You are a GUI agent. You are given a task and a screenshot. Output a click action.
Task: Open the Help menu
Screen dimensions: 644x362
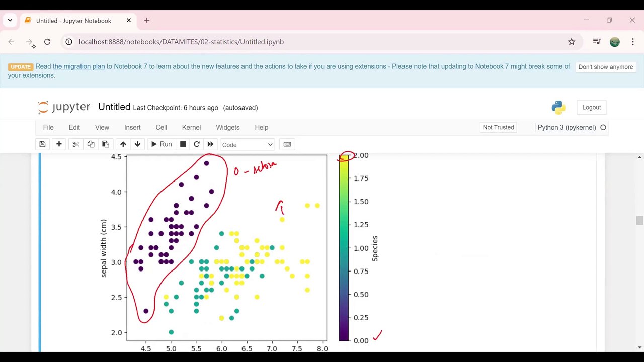pos(262,127)
